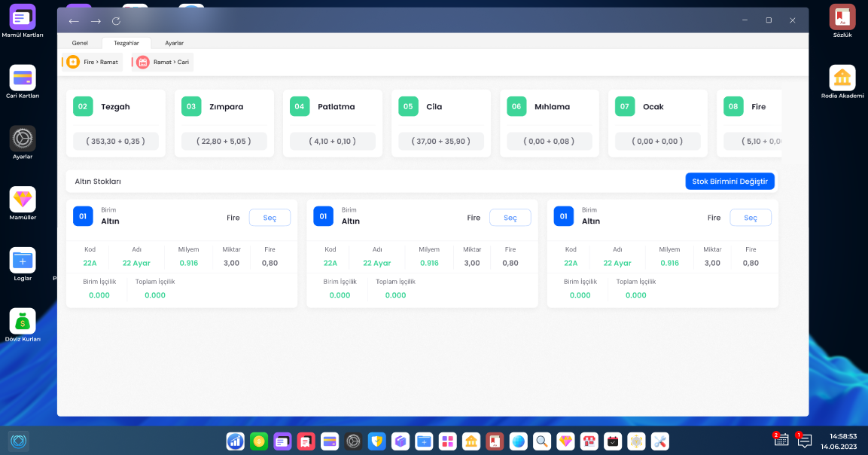Select the 05 Cila workbench card

(x=441, y=124)
